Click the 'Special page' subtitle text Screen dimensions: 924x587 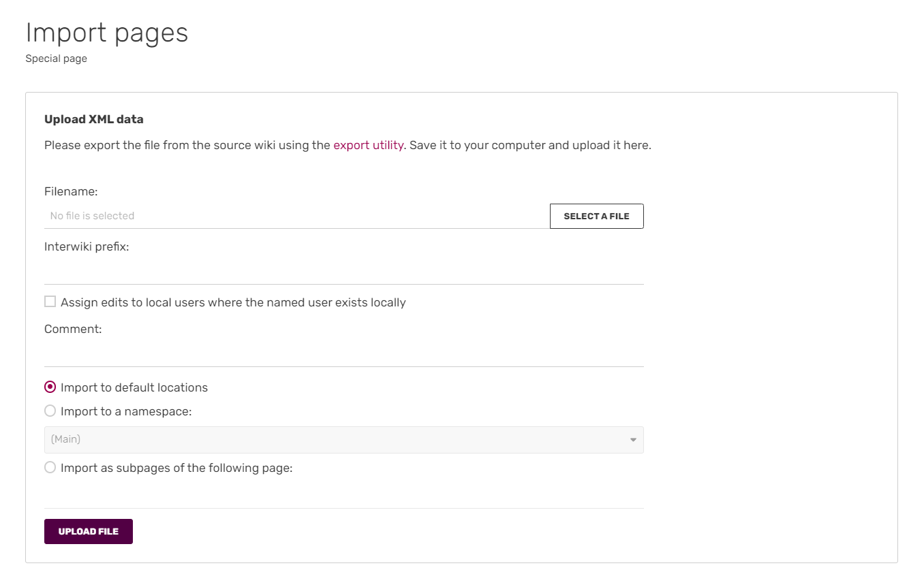[57, 59]
